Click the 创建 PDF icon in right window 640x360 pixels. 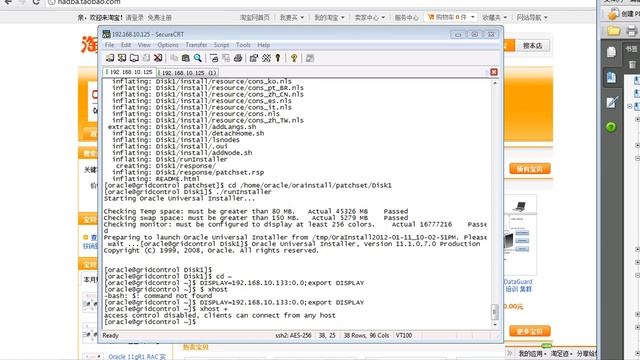pyautogui.click(x=613, y=13)
